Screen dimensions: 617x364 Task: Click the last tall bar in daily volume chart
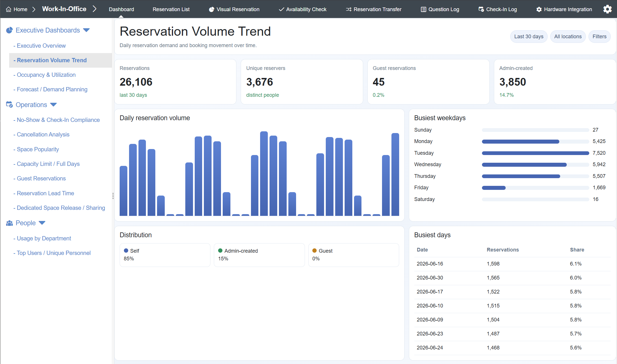(x=395, y=174)
